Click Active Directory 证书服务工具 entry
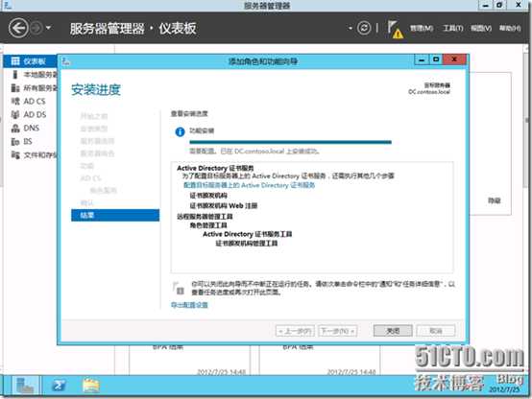Viewport: 532px width, 399px height. (248, 234)
